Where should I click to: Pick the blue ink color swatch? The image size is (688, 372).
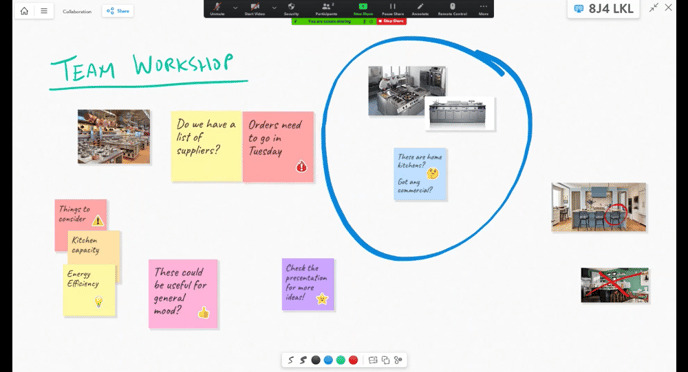[328, 360]
